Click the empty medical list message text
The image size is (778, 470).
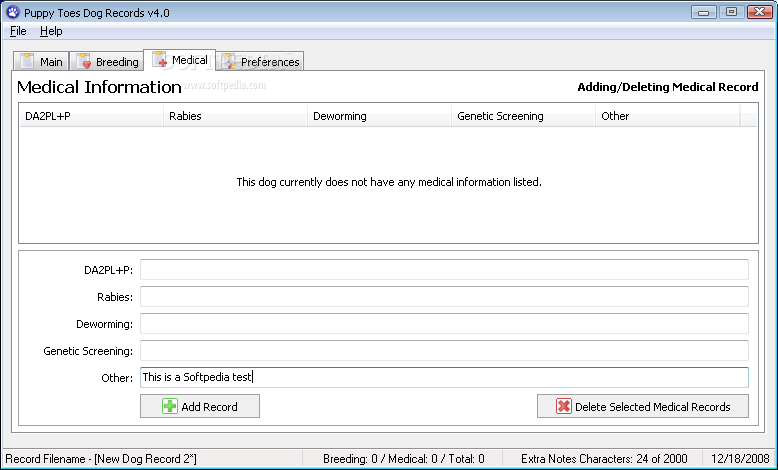[x=389, y=182]
